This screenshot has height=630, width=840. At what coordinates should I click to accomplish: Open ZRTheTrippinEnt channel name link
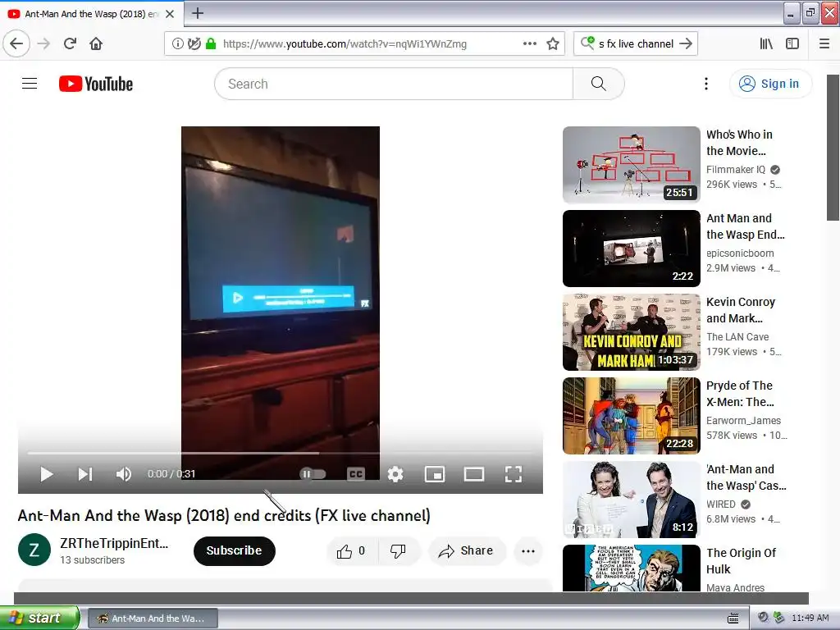click(x=114, y=543)
